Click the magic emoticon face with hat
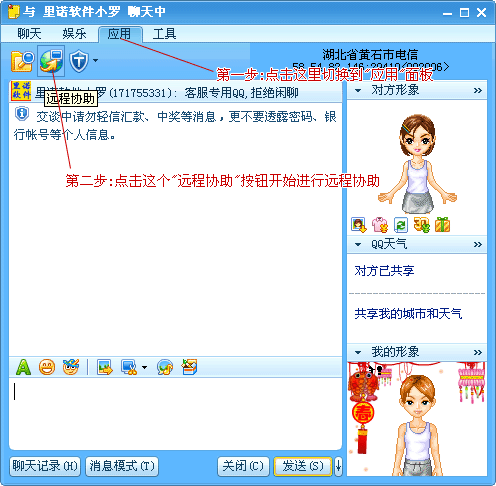 [71, 367]
